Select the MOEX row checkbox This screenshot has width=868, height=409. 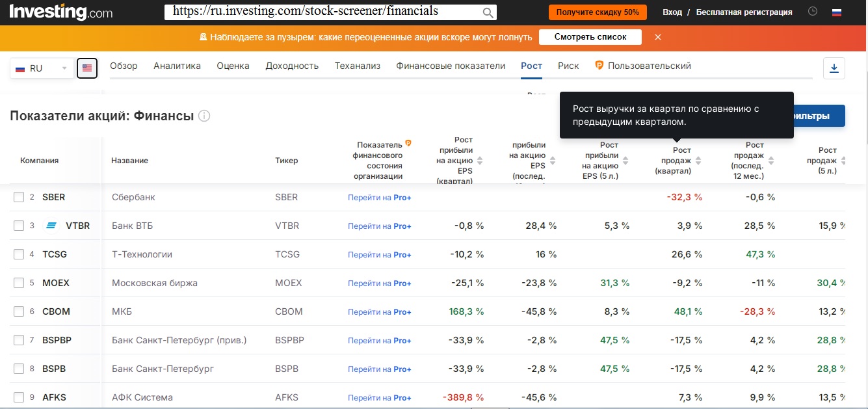pyautogui.click(x=19, y=283)
